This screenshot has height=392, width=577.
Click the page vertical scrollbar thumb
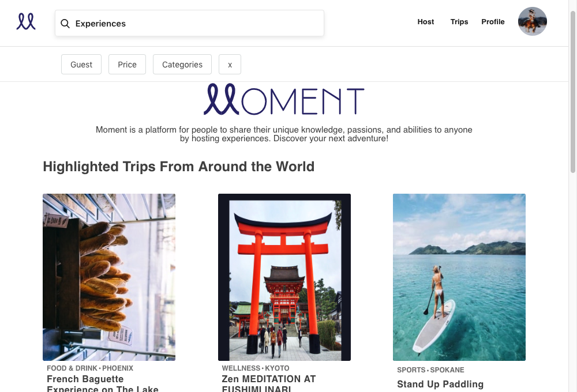click(x=572, y=92)
